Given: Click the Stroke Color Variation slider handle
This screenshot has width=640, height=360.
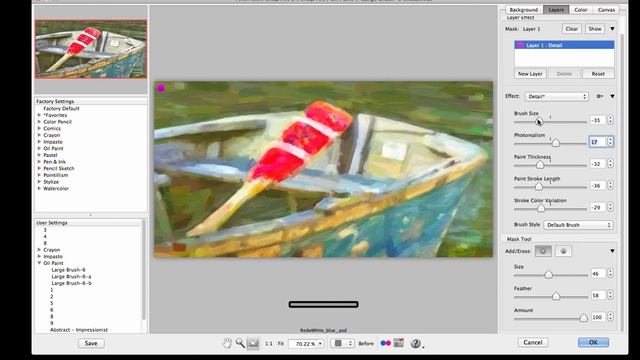Looking at the screenshot, I should 541,208.
